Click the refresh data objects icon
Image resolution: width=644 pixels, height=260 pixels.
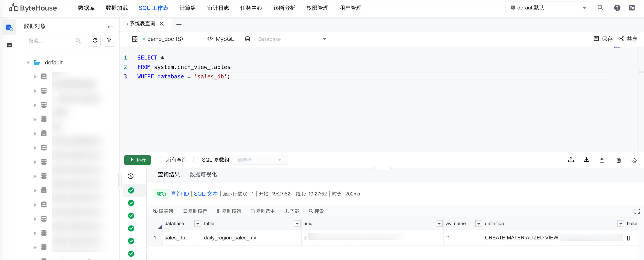tap(95, 41)
